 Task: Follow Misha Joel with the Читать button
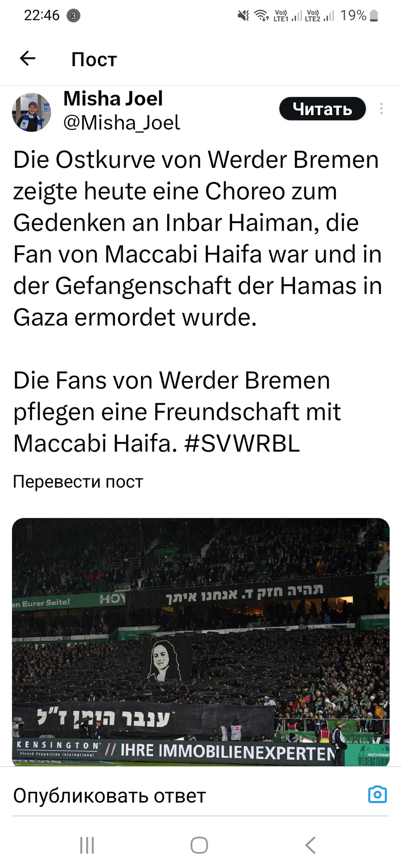(322, 108)
